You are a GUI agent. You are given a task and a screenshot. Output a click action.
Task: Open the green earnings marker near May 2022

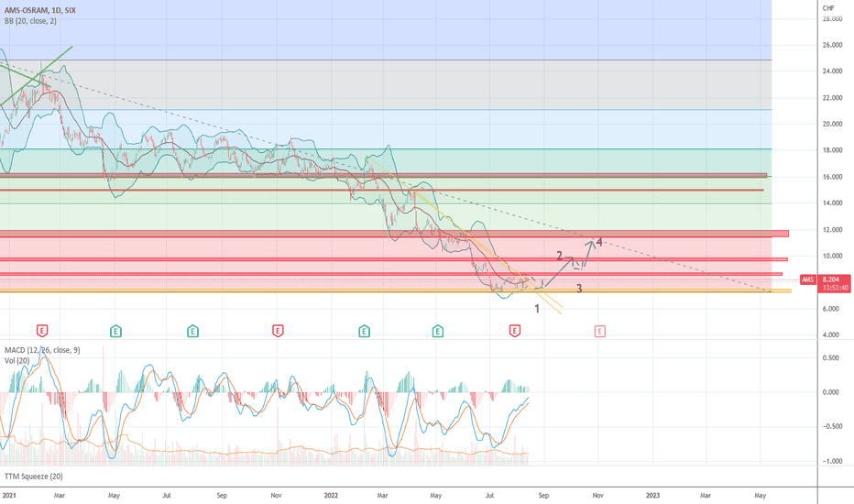pos(437,330)
